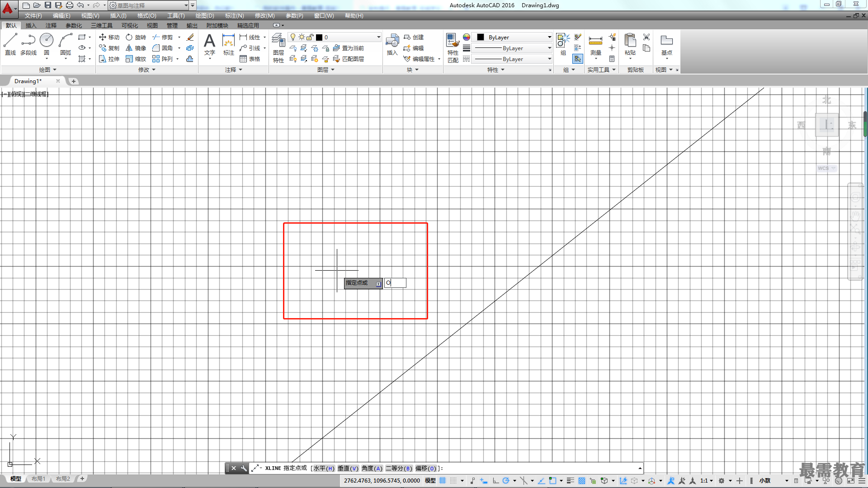
Task: Expand the Modify (修改) panel
Action: (147, 70)
